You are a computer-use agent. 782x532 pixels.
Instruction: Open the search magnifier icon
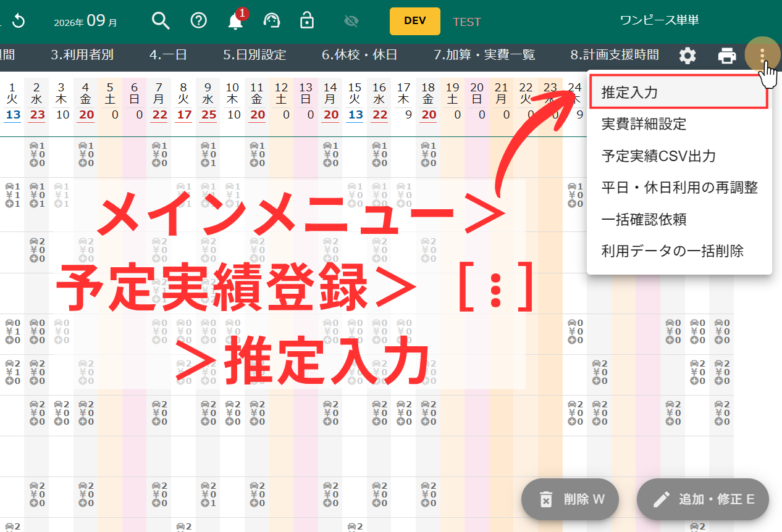[161, 21]
